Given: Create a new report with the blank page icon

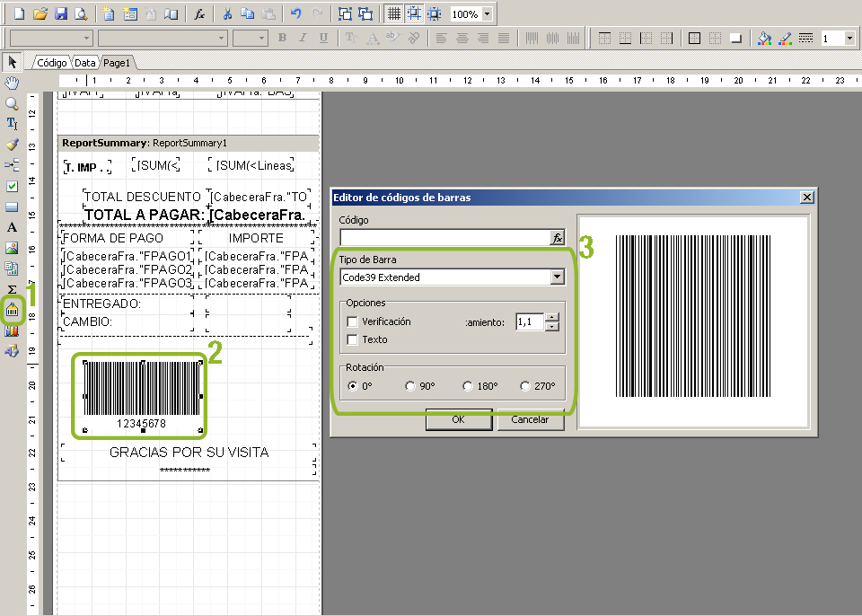Looking at the screenshot, I should pyautogui.click(x=19, y=13).
